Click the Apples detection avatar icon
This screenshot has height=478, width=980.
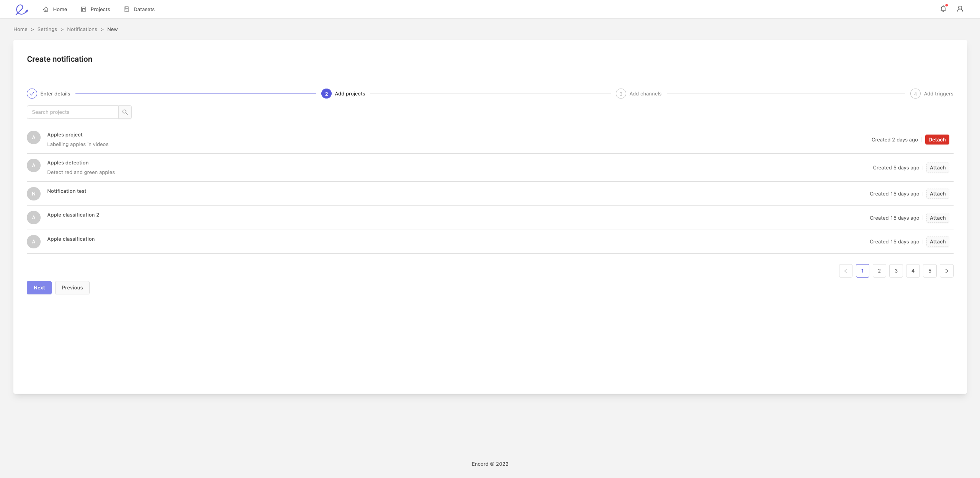click(x=34, y=165)
